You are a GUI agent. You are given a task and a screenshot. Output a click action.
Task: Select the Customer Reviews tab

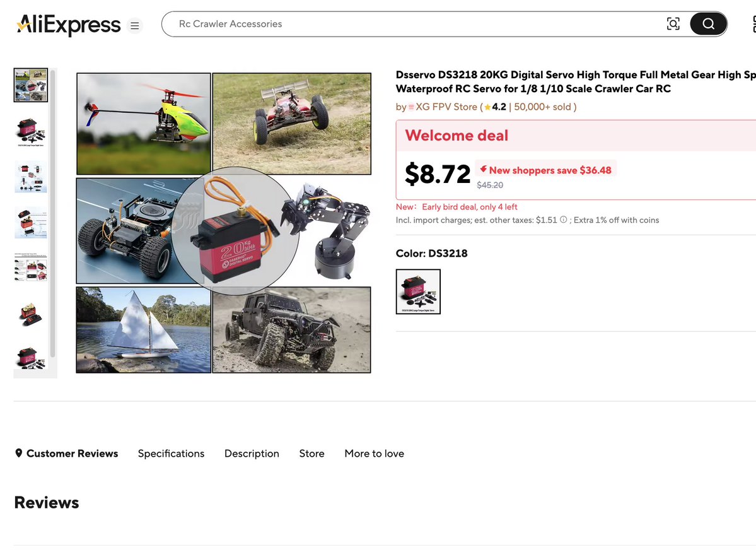(x=73, y=453)
